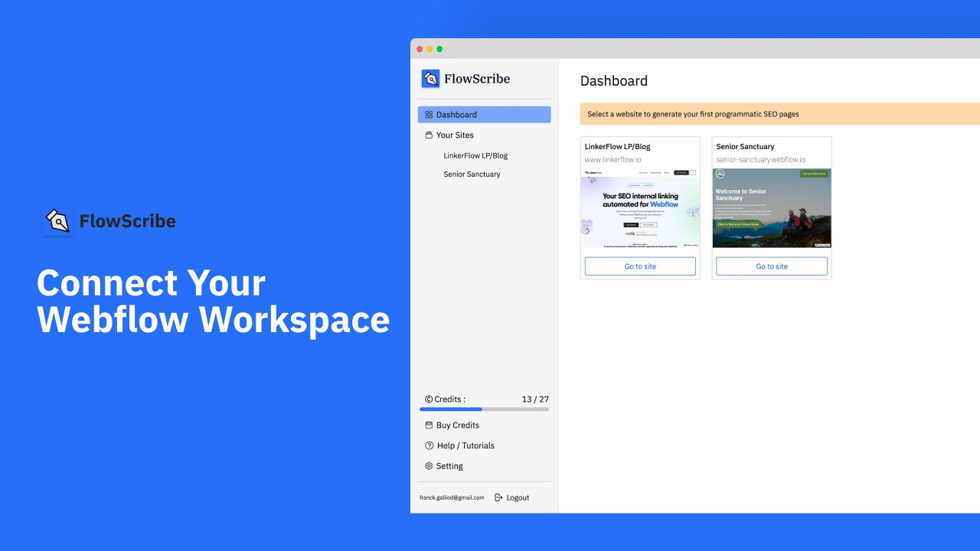Click the 'Select a website' notice banner
Image resolution: width=980 pixels, height=551 pixels.
coord(779,114)
